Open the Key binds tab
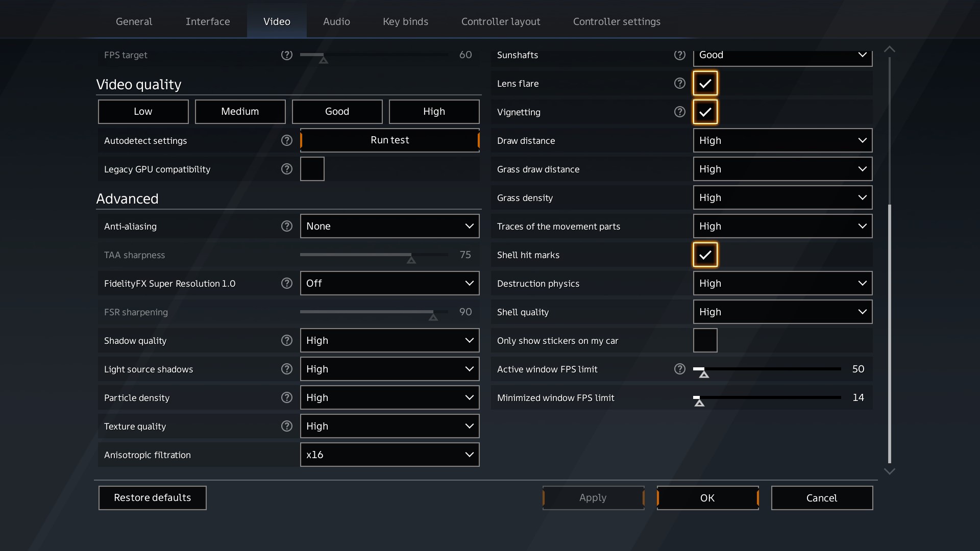980x551 pixels. 406,21
